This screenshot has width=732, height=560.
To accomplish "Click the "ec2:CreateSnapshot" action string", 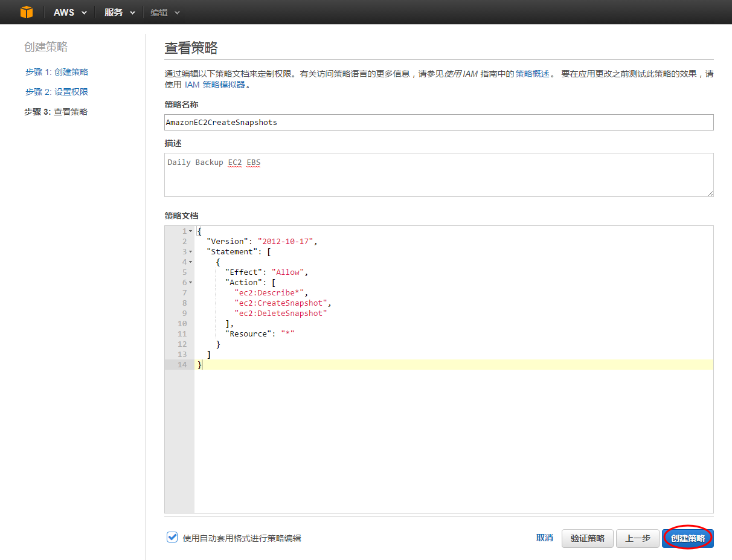I will (280, 303).
